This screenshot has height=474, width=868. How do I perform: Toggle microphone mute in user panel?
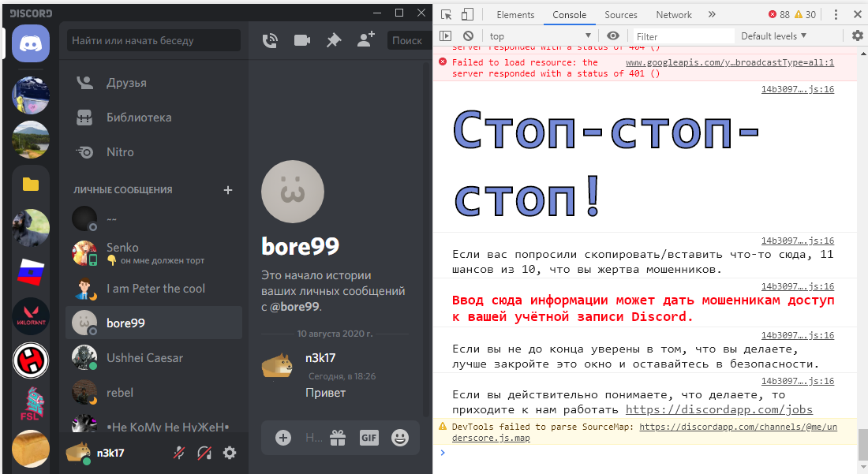pos(179,453)
